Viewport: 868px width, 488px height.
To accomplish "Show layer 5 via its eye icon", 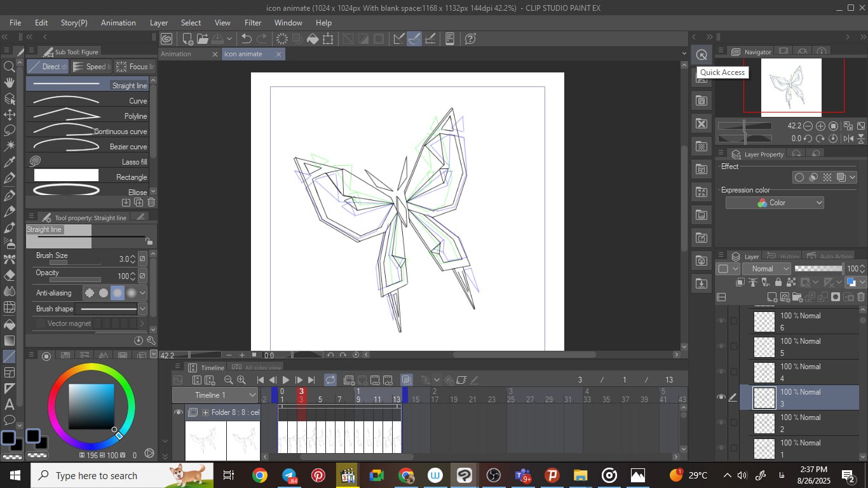I will [721, 346].
